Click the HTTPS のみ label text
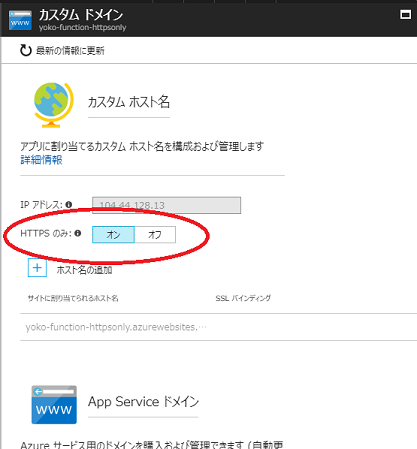The image size is (417, 449). coord(46,233)
